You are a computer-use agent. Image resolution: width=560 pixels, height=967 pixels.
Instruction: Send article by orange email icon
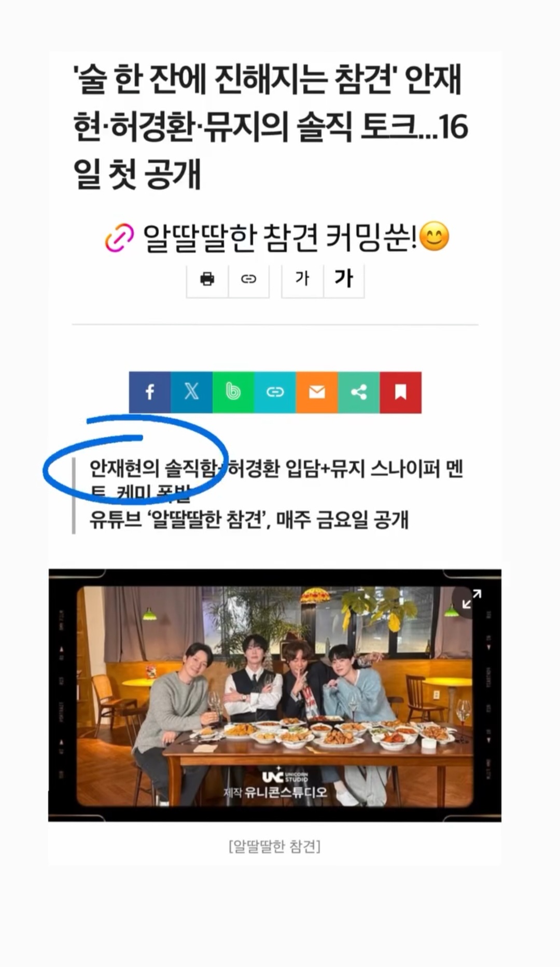317,392
